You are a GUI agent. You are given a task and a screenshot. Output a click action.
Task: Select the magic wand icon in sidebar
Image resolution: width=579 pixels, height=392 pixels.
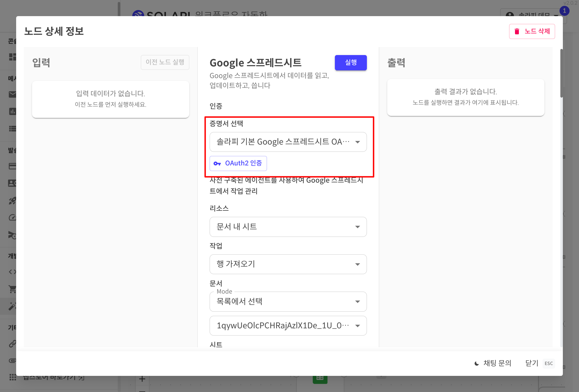[x=12, y=306]
